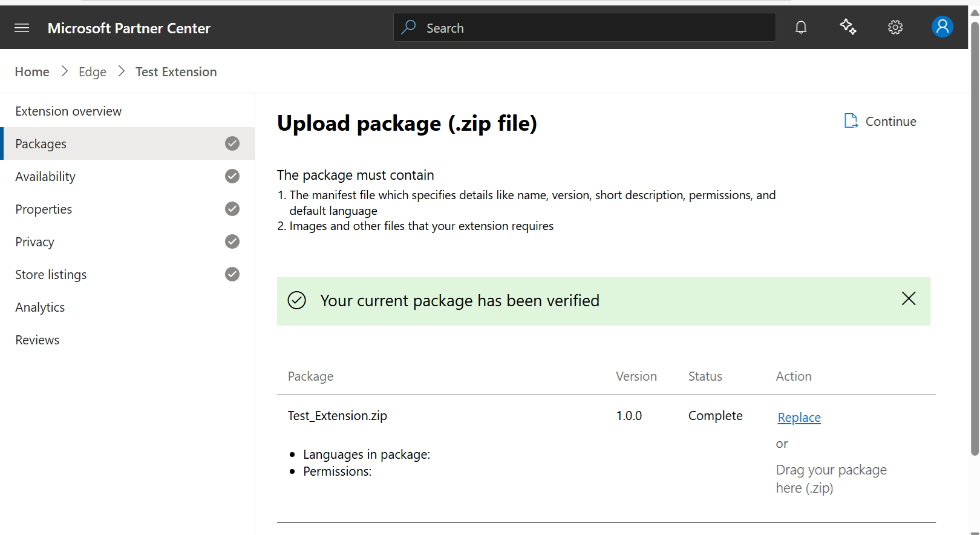Open Analytics in sidebar
The width and height of the screenshot is (980, 535).
128,307
